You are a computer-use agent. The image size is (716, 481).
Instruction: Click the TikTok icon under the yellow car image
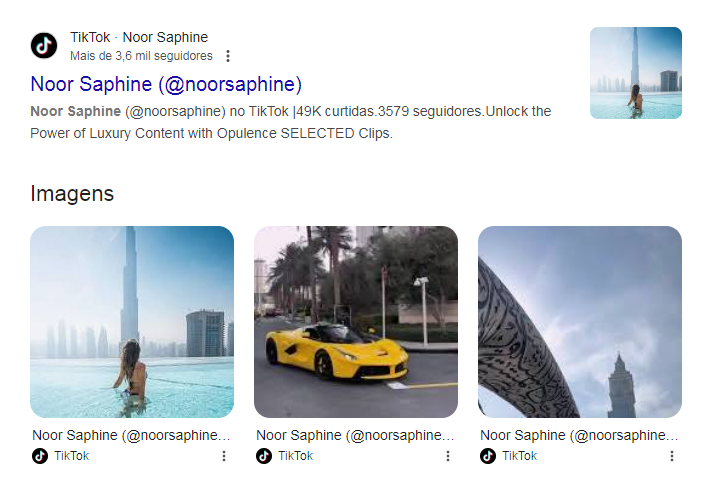click(x=264, y=456)
